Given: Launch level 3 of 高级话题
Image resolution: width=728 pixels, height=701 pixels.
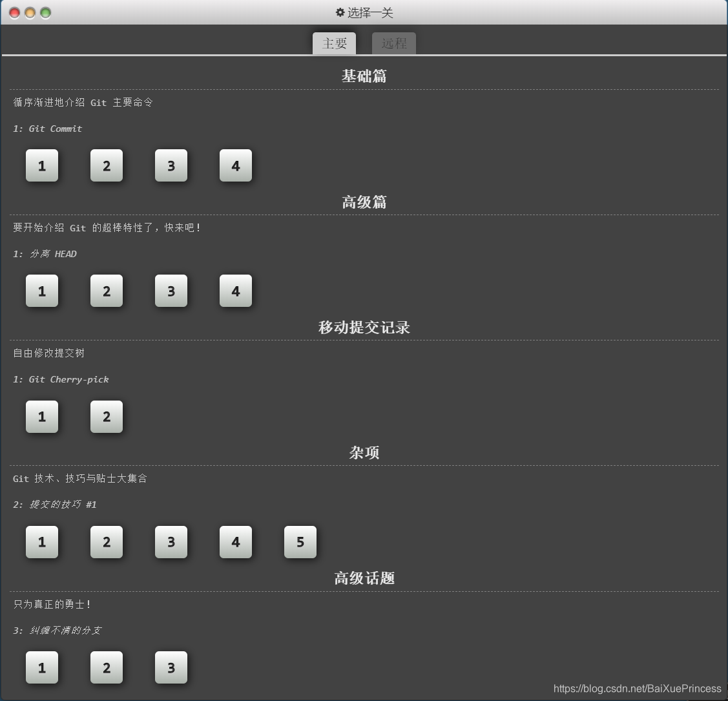Looking at the screenshot, I should tap(171, 667).
